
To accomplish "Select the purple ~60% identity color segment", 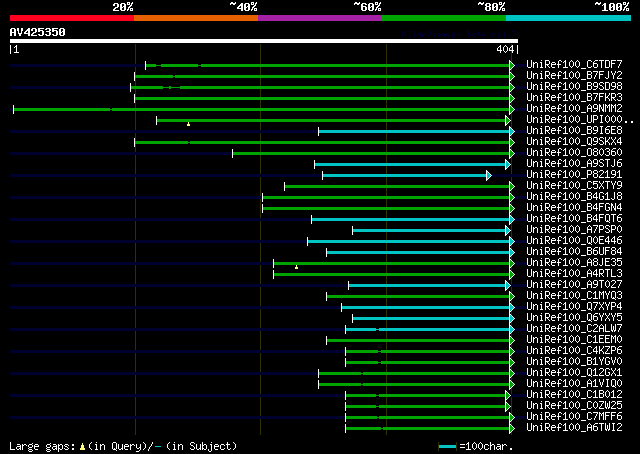I will [x=320, y=18].
